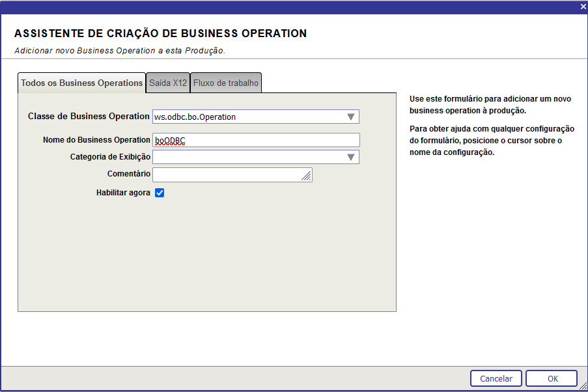
Task: Open the Saída X12 tab
Action: coord(168,83)
